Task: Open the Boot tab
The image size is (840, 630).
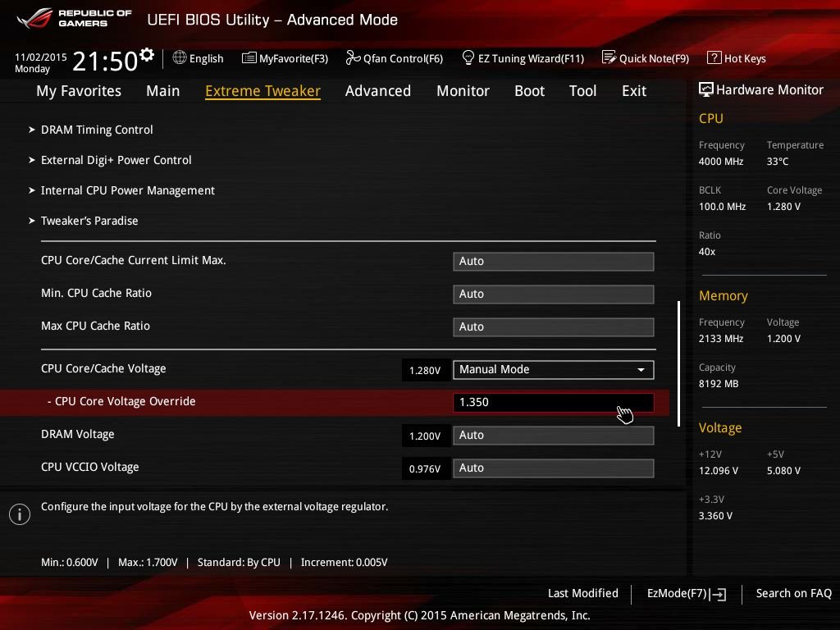Action: pyautogui.click(x=529, y=91)
